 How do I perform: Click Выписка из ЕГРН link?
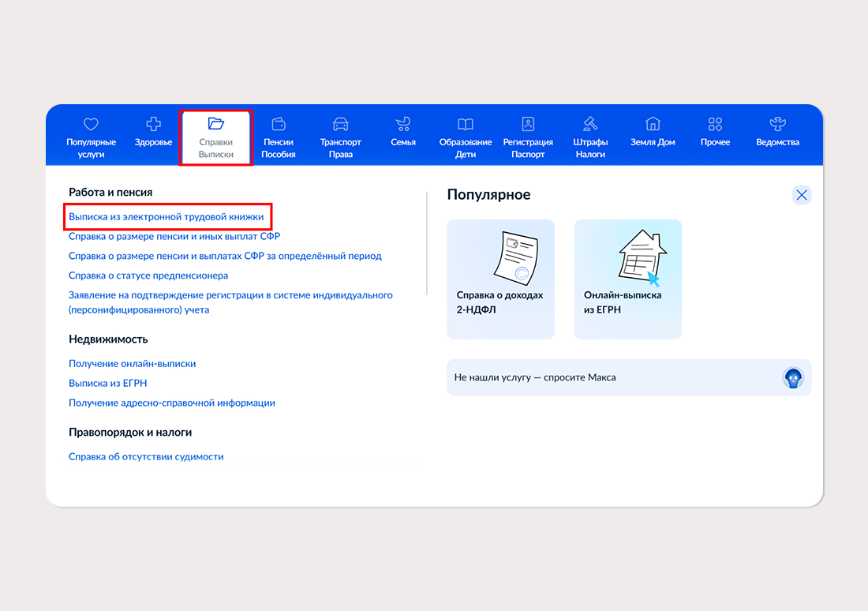(x=108, y=384)
